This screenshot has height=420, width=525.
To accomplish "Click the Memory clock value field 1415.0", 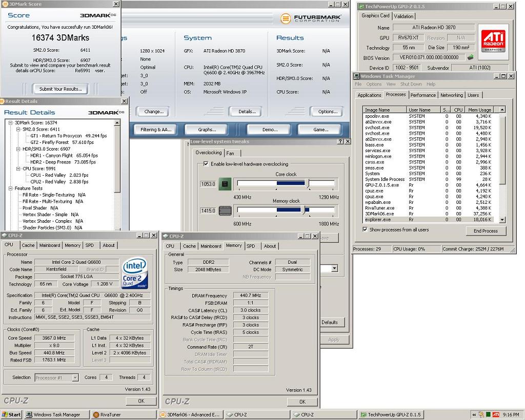I will pyautogui.click(x=208, y=211).
